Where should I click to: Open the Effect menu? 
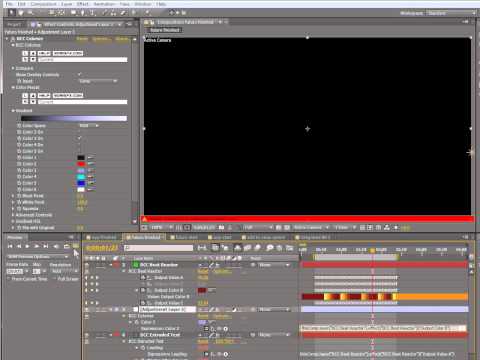pyautogui.click(x=82, y=4)
